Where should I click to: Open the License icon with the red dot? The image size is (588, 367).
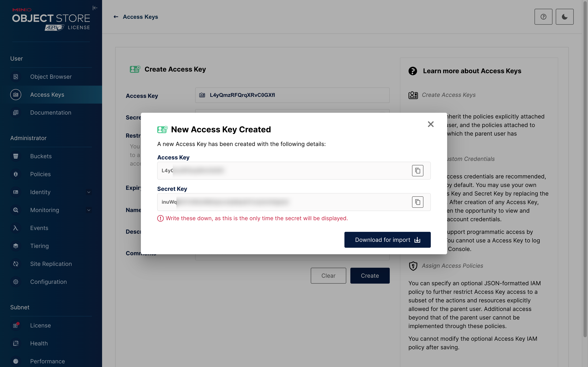point(16,325)
